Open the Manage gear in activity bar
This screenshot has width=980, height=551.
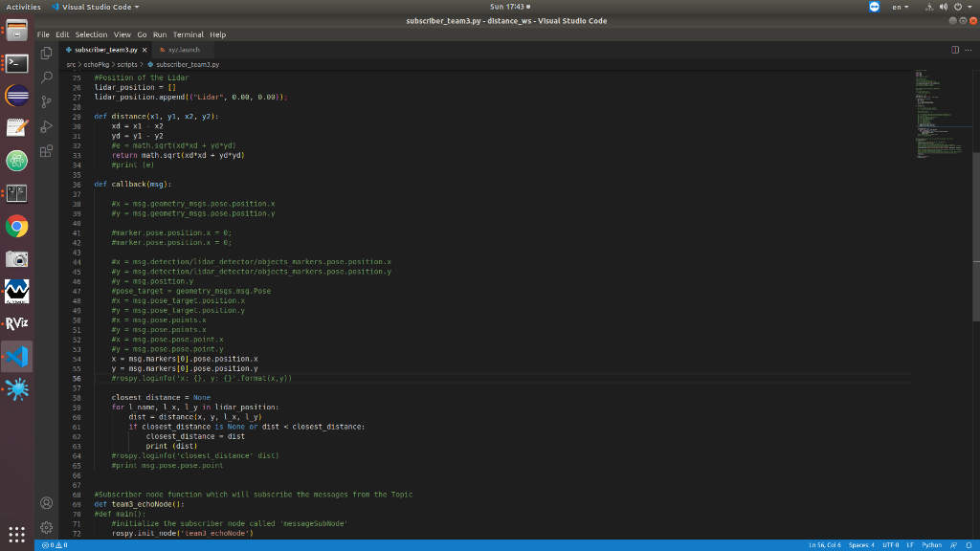point(46,528)
